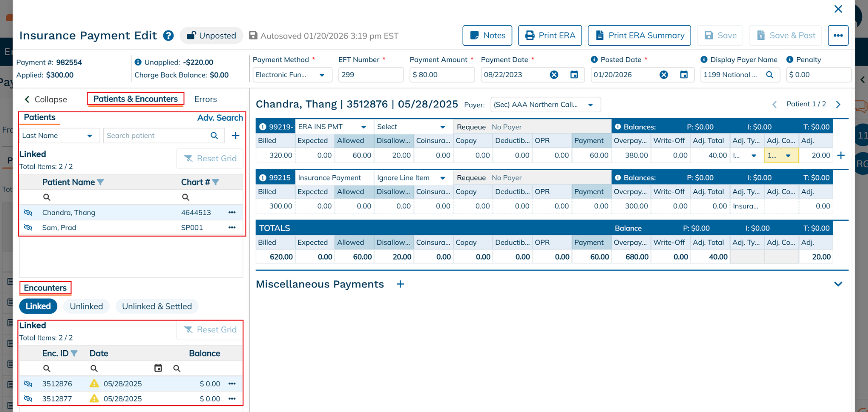Click the help question mark icon
Screen dimensions: 868x412
[x=168, y=36]
